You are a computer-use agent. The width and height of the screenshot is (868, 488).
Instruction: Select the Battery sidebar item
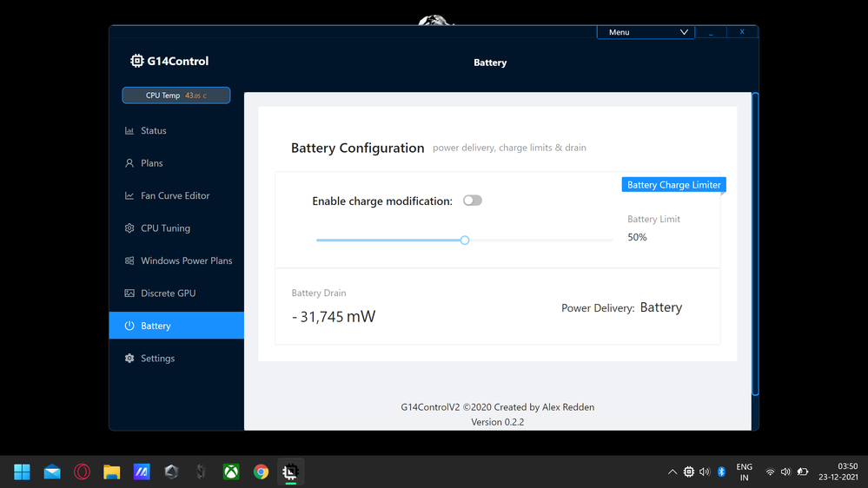click(176, 326)
